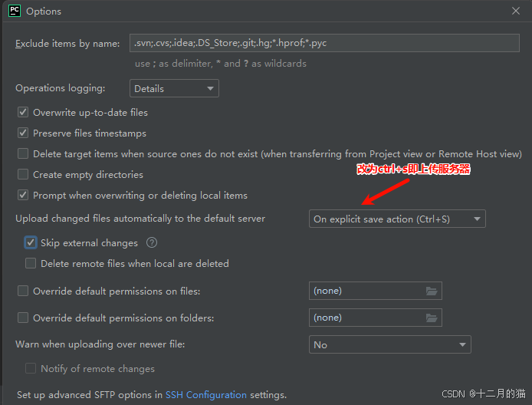Click 'Exclude items by name:' label
Screen dimensions: 532x405
[67, 44]
